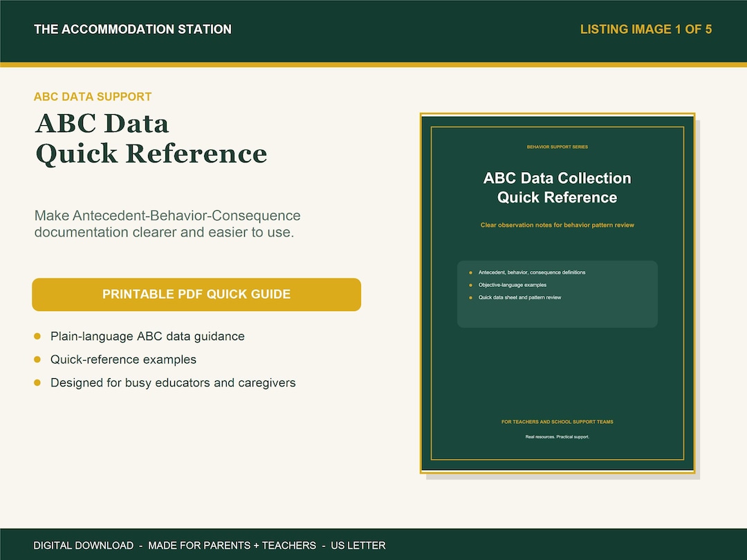Click Objective-language examples cover line
This screenshot has width=747, height=560.
tap(512, 285)
